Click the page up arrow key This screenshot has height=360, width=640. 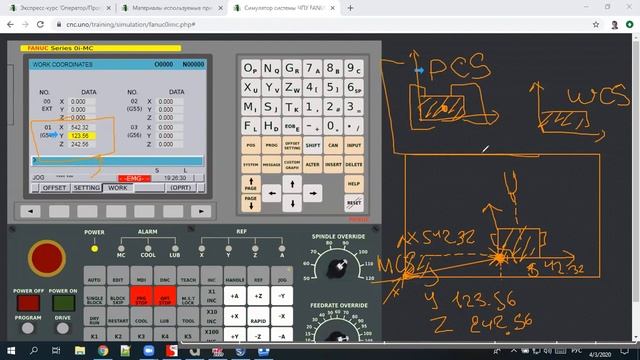coord(251,184)
